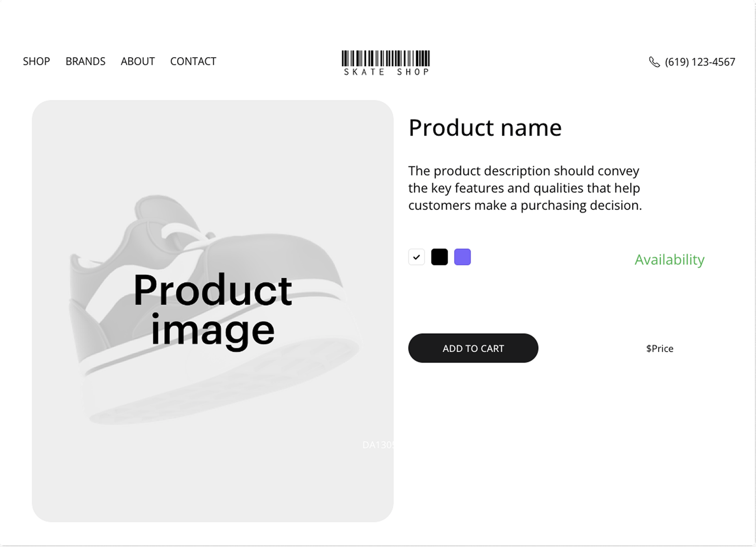Click the ADD TO CART button
Viewport: 756px width, 547px height.
click(473, 348)
